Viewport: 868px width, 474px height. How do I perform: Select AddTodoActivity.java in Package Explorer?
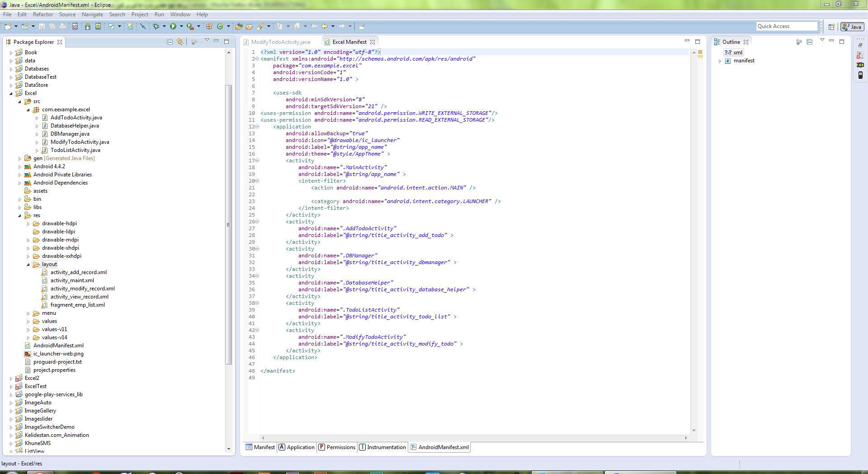tap(76, 118)
